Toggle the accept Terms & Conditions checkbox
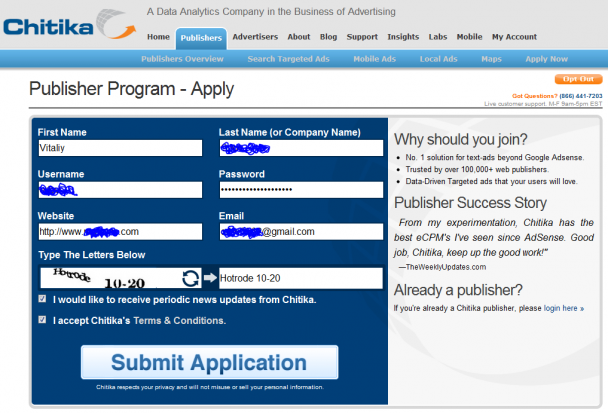 click(42, 320)
